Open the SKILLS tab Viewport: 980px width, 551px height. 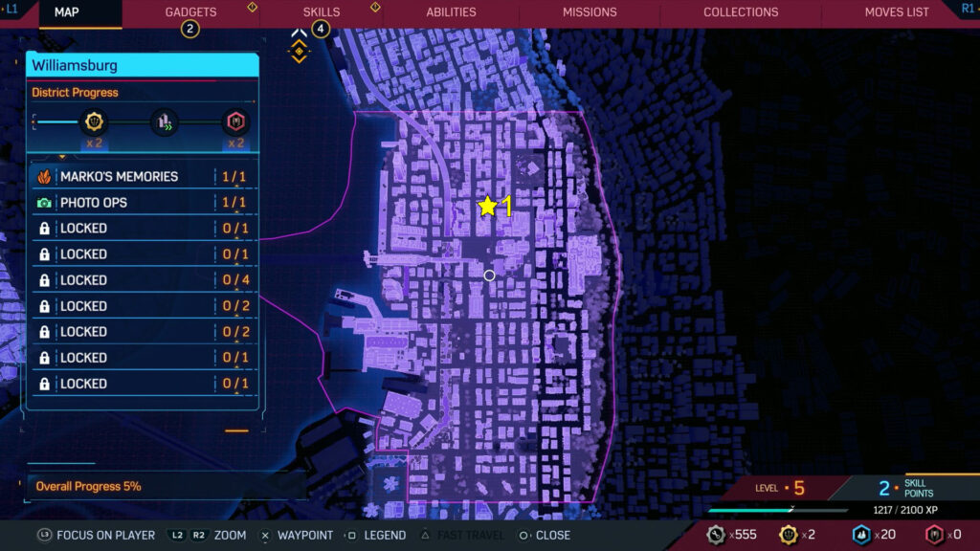(x=322, y=11)
